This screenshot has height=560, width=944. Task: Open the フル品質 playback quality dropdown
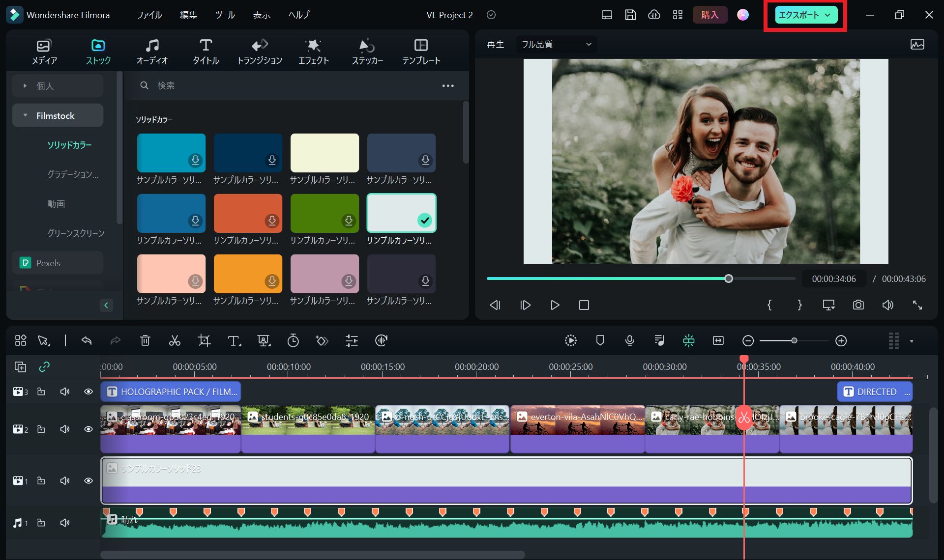pos(556,44)
